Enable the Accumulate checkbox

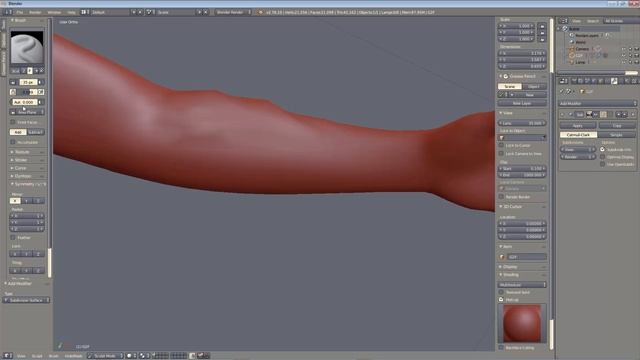click(x=13, y=142)
